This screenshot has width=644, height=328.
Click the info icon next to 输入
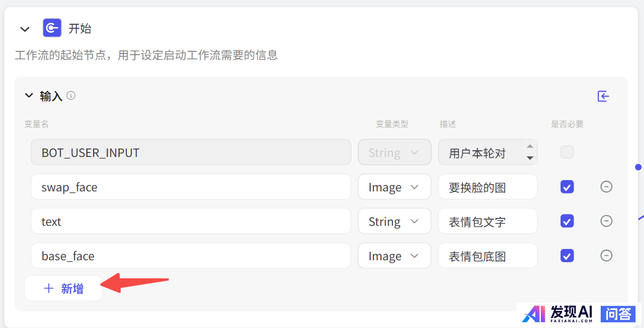71,95
